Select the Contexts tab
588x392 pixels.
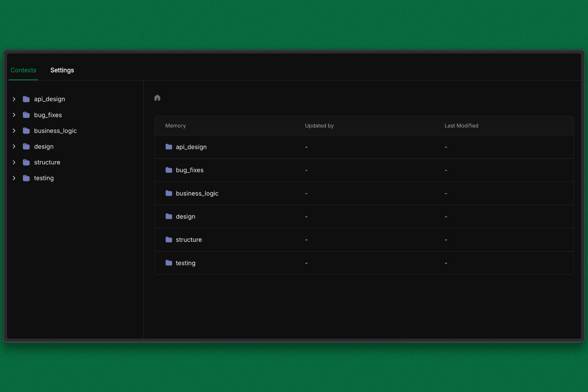pyautogui.click(x=23, y=70)
